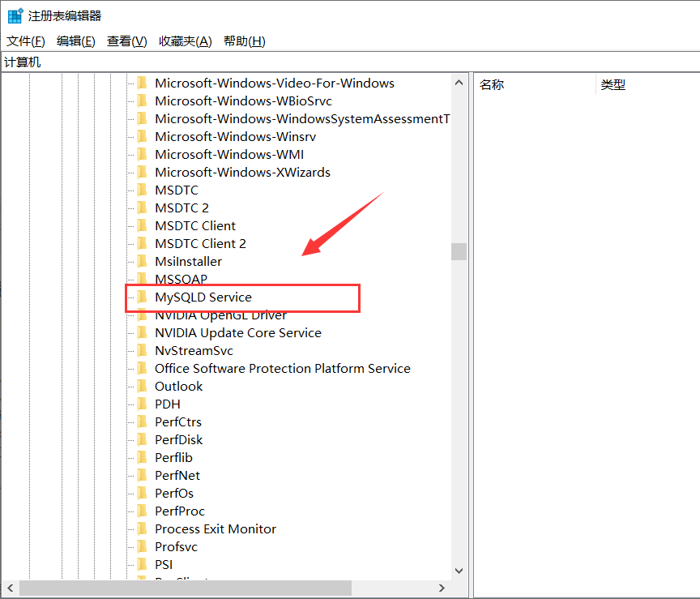The image size is (700, 599).
Task: Click folder icon next to PerfDisk
Action: click(142, 440)
